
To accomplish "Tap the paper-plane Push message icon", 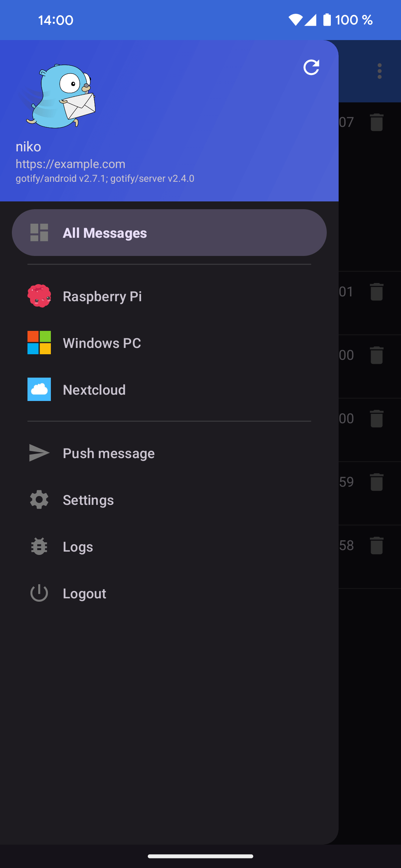I will [x=39, y=453].
